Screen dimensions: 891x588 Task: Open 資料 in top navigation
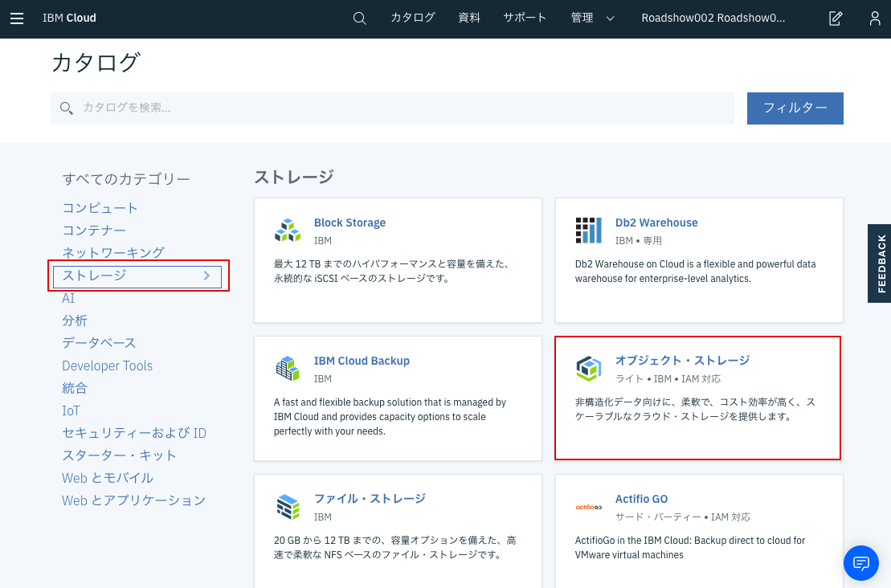coord(468,18)
